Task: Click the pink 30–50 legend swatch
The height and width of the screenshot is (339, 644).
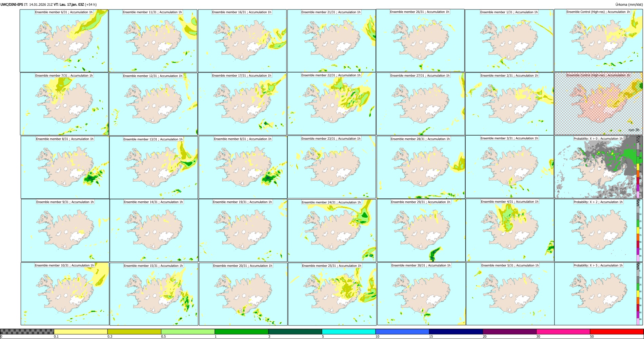Action: pyautogui.click(x=563, y=332)
